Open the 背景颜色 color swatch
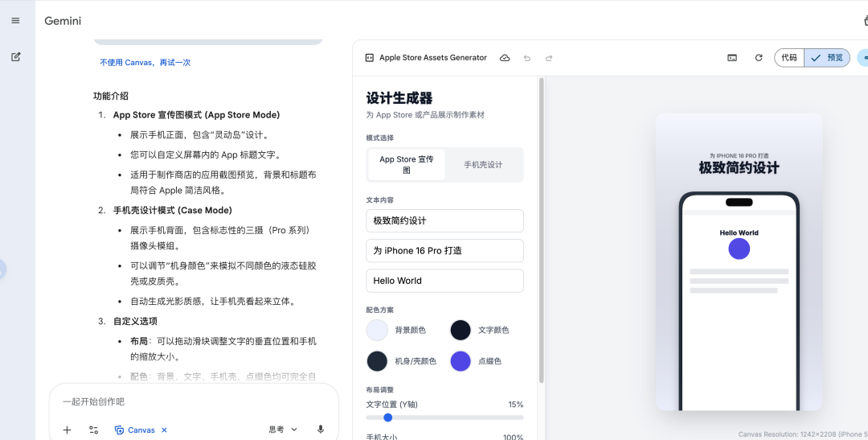868x440 pixels. pos(377,330)
